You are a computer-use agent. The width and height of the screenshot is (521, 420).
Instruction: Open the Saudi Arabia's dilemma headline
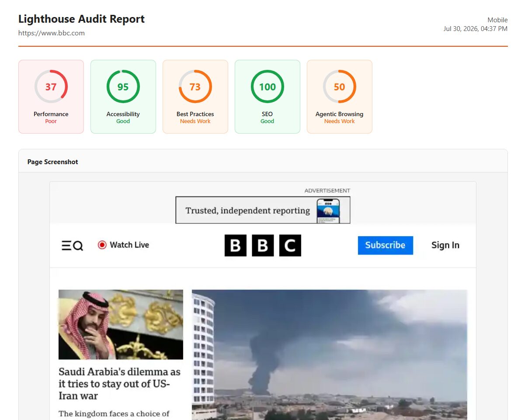point(120,383)
